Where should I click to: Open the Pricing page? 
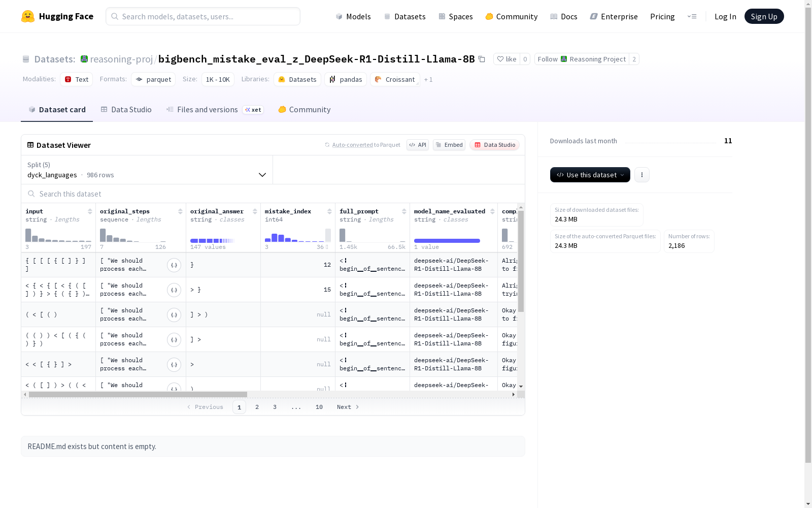(x=662, y=16)
